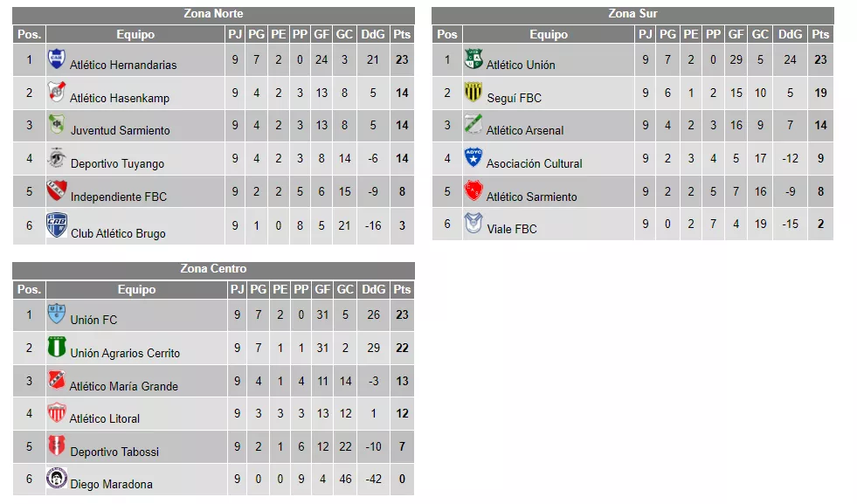The height and width of the screenshot is (504, 857).
Task: Select the Unión FC team name
Action: click(93, 320)
